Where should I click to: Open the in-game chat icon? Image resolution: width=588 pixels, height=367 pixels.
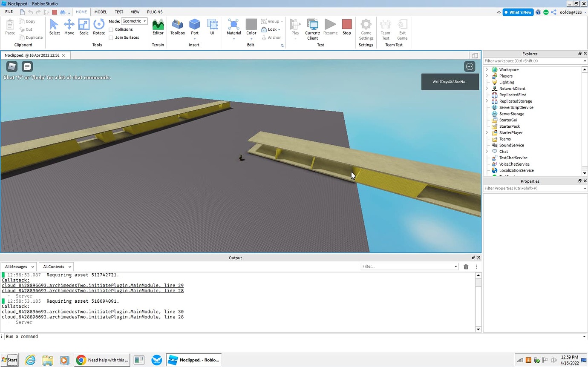click(x=27, y=66)
